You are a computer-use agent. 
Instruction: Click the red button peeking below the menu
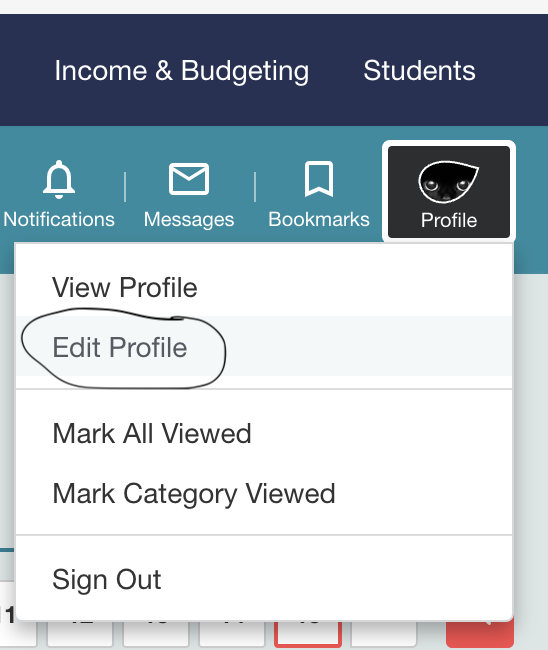[x=480, y=633]
